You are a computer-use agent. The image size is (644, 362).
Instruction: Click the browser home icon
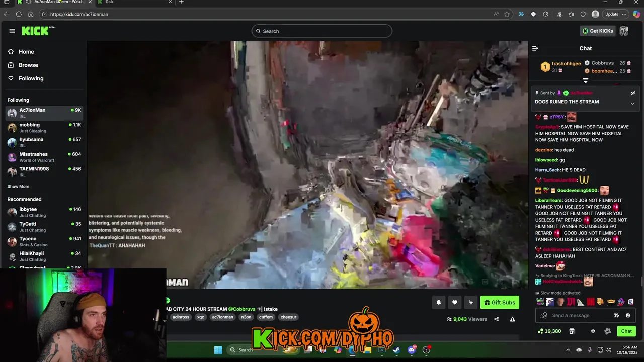coord(31,14)
